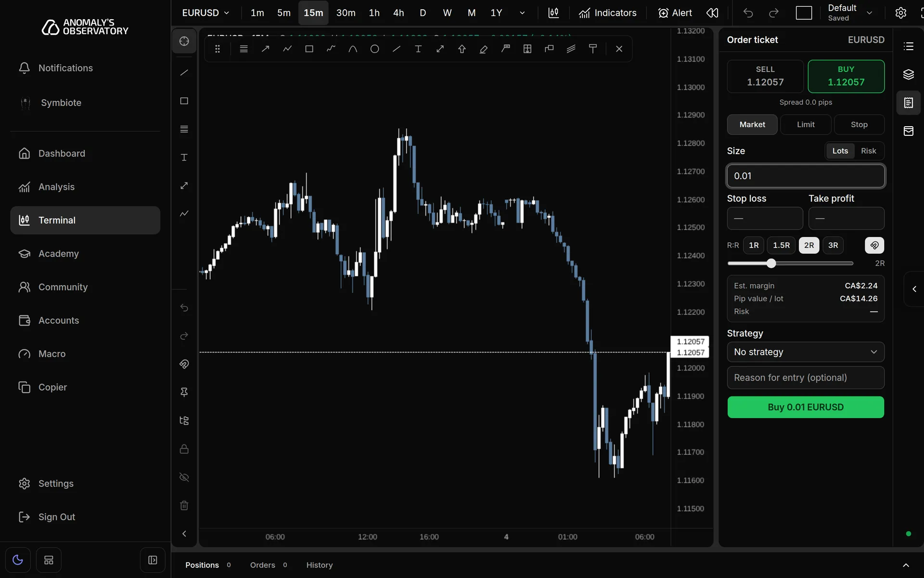Select the arrow drawing tool in floating toolbar

pos(265,49)
